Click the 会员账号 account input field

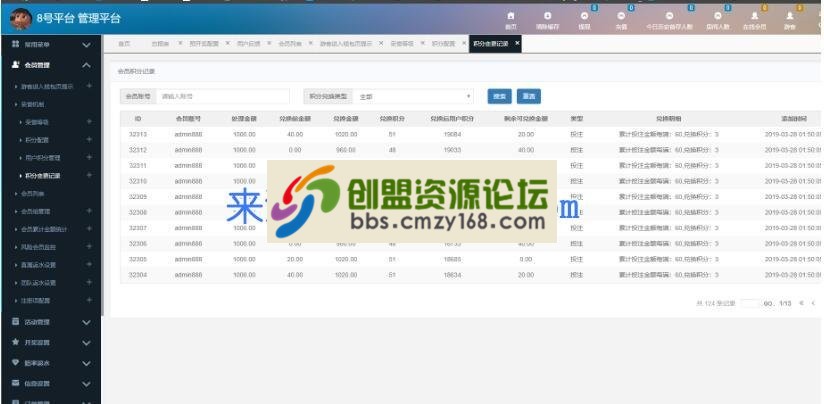coord(223,97)
